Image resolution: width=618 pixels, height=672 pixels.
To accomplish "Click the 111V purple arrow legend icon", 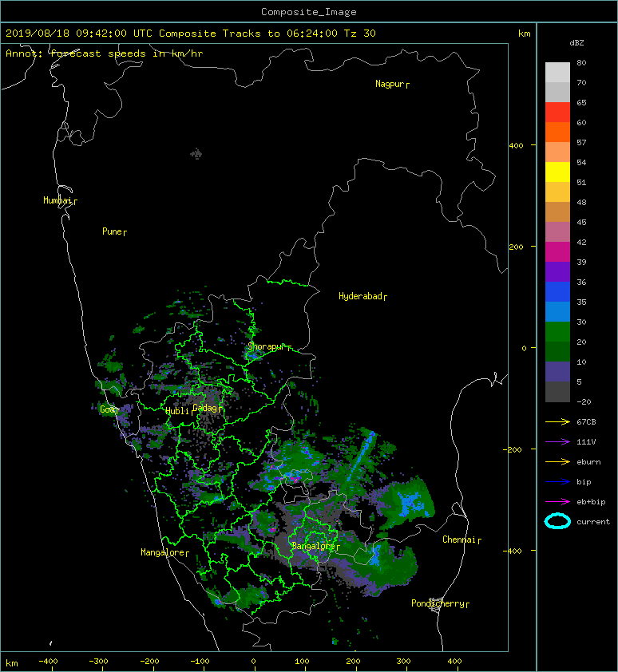I will pos(557,442).
